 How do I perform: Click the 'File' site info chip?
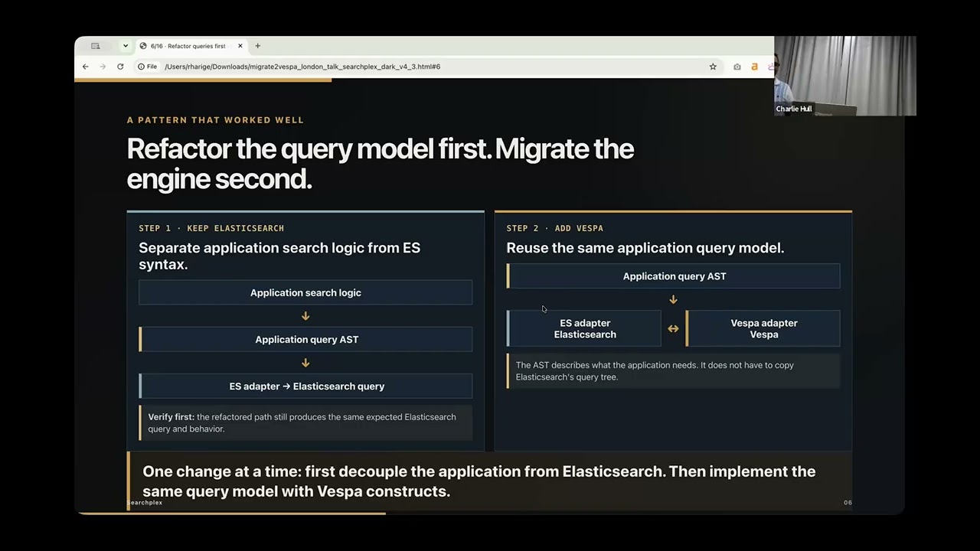(x=148, y=67)
